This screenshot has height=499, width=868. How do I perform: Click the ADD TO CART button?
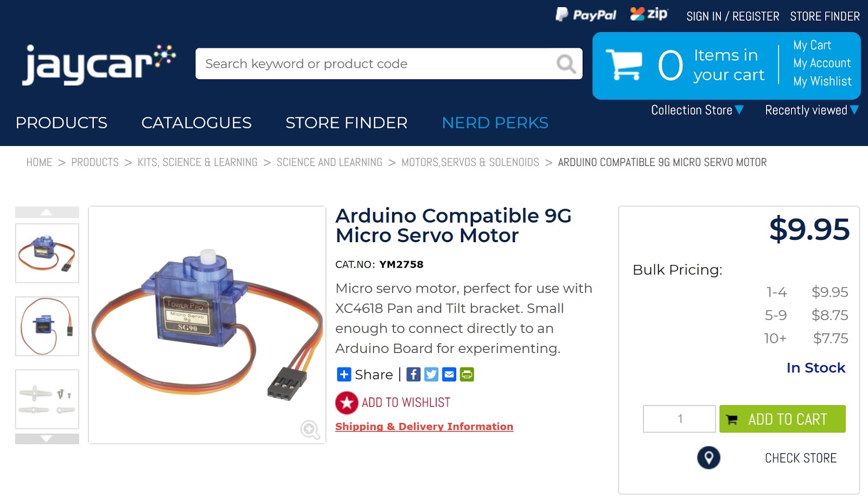(x=782, y=419)
